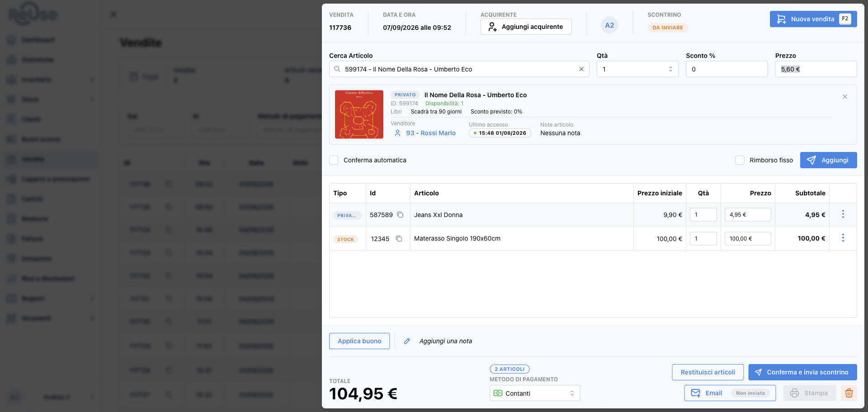Enable the Conferma automatica checkbox
Screen dimensions: 868x412
[x=334, y=160]
